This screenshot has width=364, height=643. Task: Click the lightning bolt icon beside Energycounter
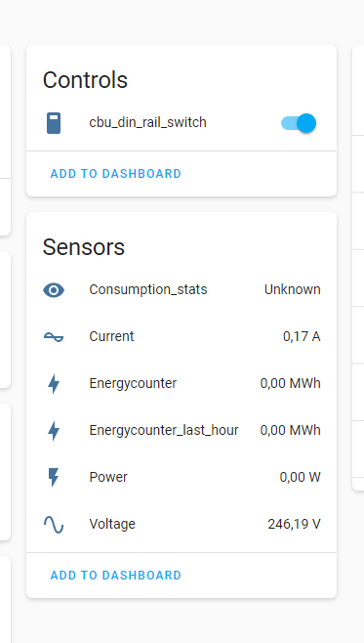coord(54,384)
